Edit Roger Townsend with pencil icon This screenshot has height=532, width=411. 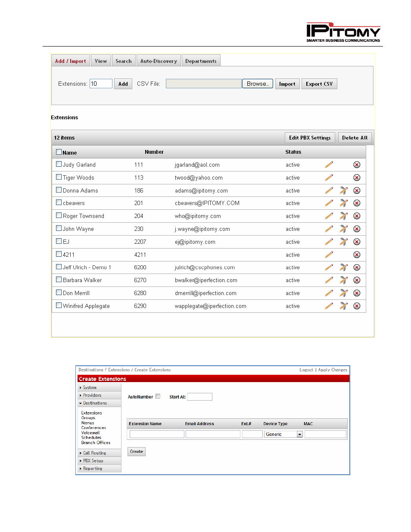[x=329, y=216]
